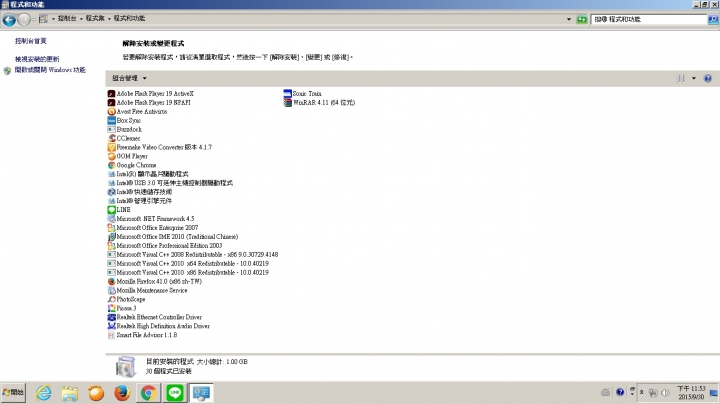Click the back navigation arrow button
Viewport: 720px width, 404px height.
click(9, 19)
